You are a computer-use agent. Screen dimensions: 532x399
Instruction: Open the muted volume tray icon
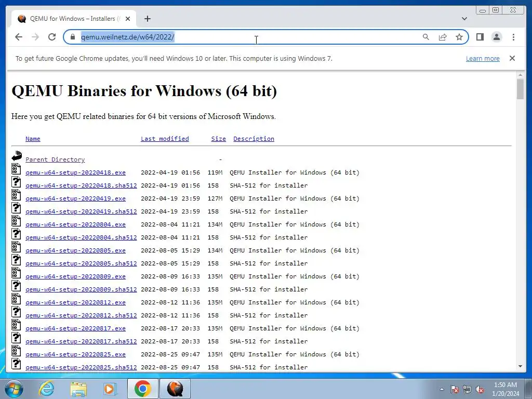tap(480, 389)
